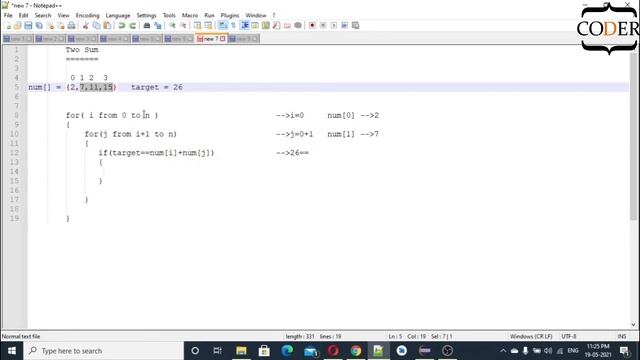Open Find with the binoculars icon
Screen dimensions: 640x360
tap(147, 26)
